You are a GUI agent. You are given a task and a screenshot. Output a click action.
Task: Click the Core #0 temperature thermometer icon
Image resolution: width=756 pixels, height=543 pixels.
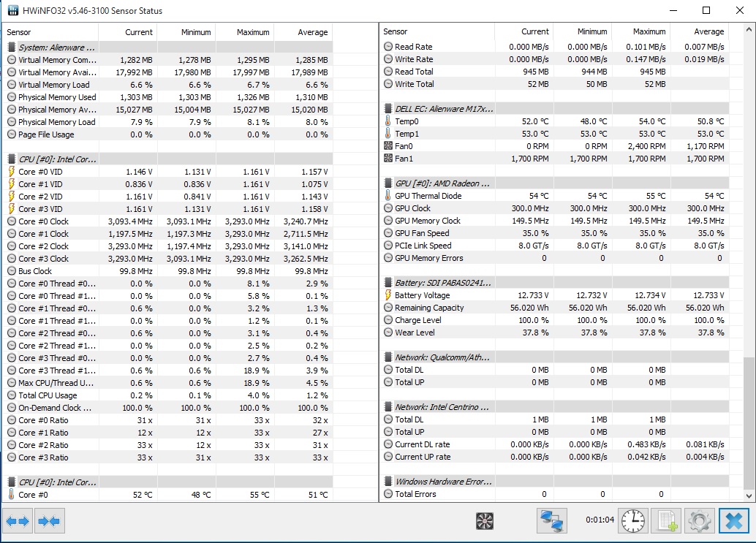12,494
